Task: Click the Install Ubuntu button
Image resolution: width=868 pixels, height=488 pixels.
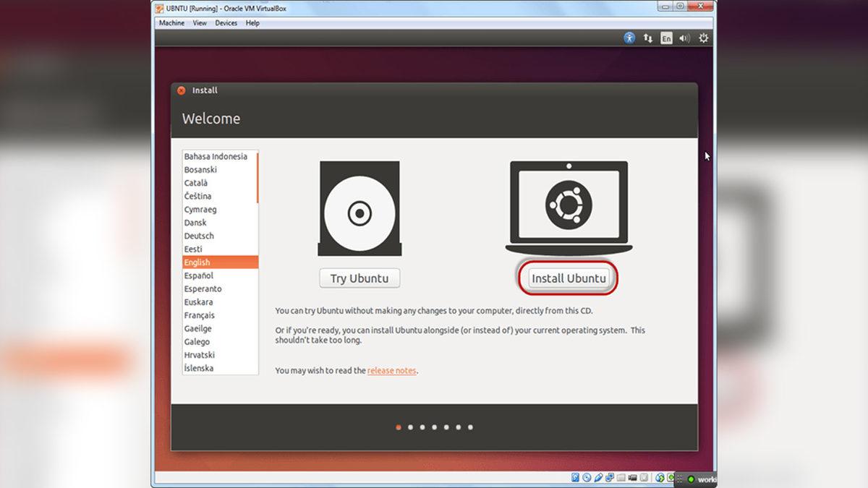Action: (x=568, y=278)
